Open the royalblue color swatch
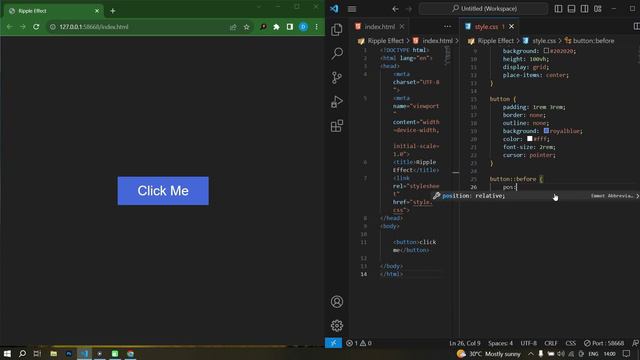Image resolution: width=640 pixels, height=360 pixels. point(546,131)
